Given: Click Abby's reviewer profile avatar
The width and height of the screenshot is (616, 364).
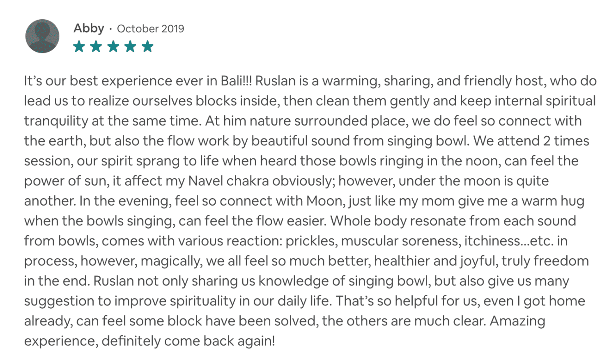Looking at the screenshot, I should (x=42, y=36).
